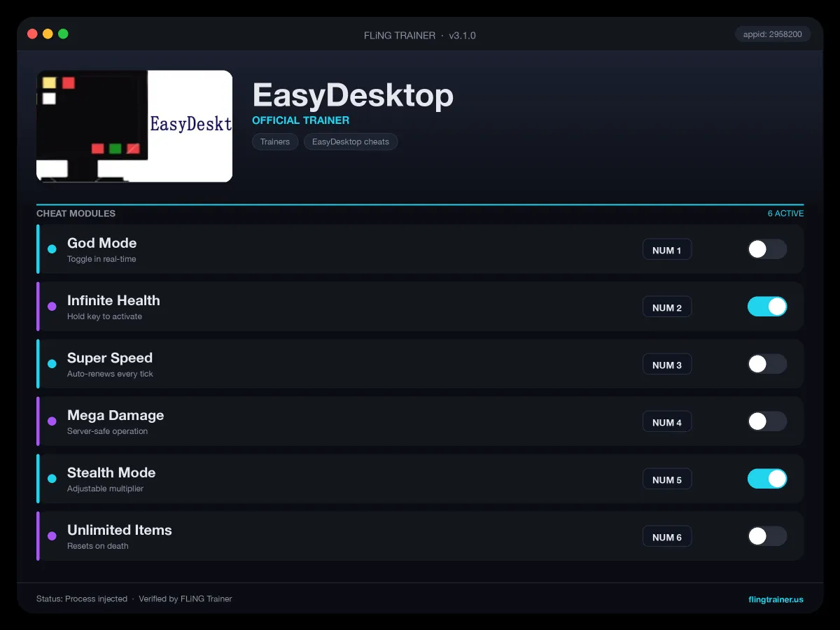This screenshot has height=630, width=840.
Task: Click the NUM 2 hotkey button
Action: pyautogui.click(x=667, y=307)
